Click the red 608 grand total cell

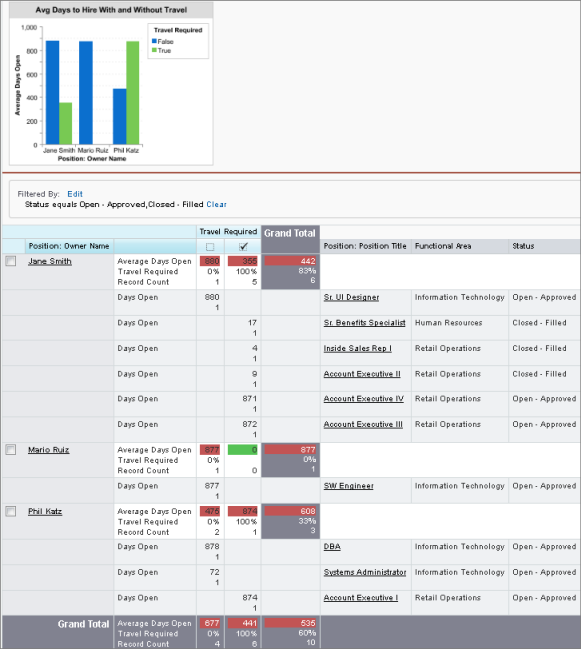(290, 511)
